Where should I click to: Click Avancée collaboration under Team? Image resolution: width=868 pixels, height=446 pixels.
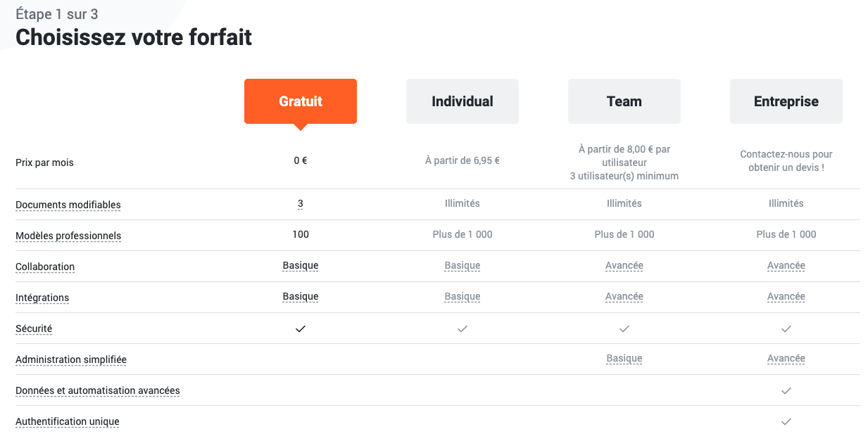[624, 266]
